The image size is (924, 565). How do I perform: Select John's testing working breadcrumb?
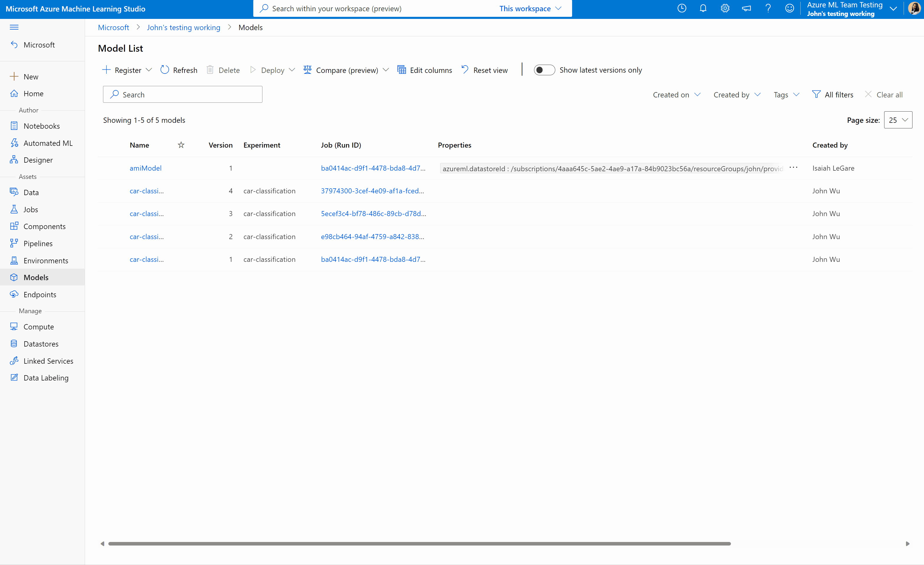pos(184,27)
